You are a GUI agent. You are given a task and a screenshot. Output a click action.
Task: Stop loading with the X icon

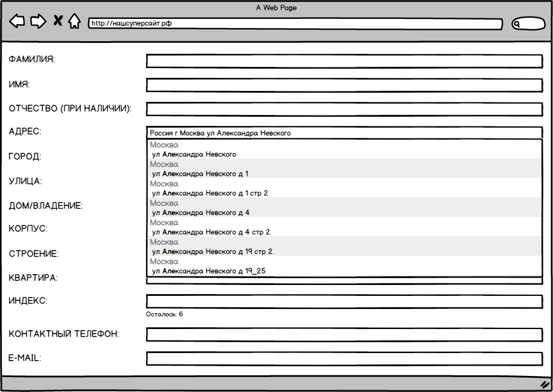[x=58, y=21]
